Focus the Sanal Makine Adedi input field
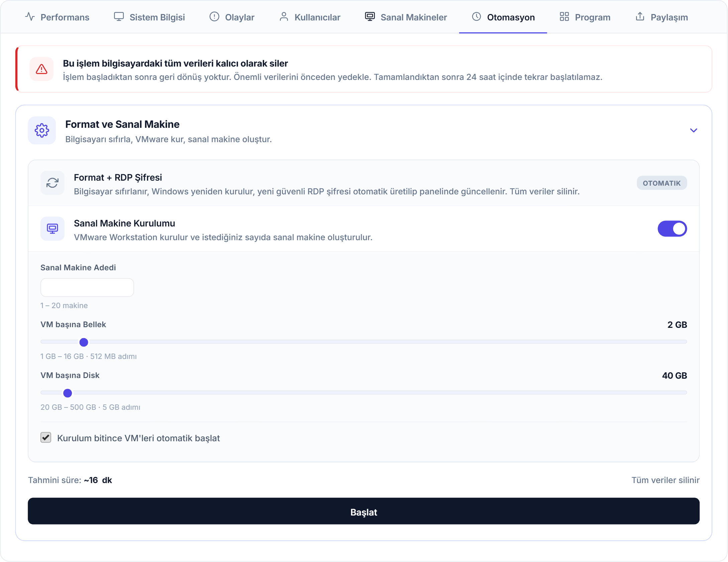Viewport: 728px width, 562px height. pyautogui.click(x=87, y=287)
